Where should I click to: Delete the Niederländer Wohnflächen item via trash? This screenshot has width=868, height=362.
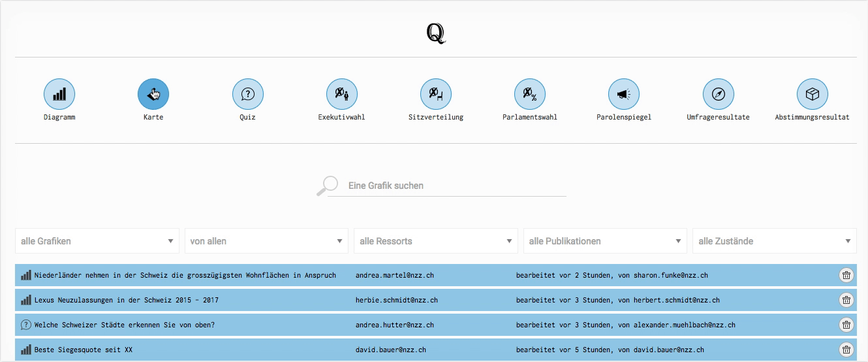pyautogui.click(x=846, y=275)
